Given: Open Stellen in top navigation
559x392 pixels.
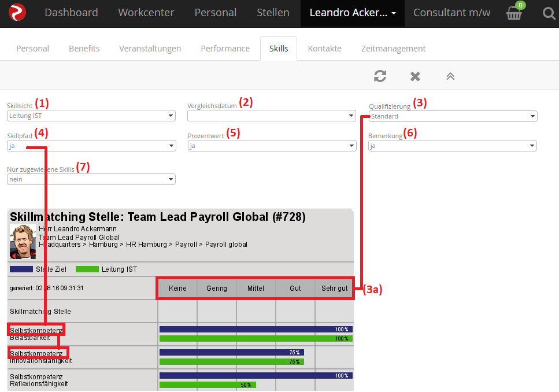Looking at the screenshot, I should point(273,13).
